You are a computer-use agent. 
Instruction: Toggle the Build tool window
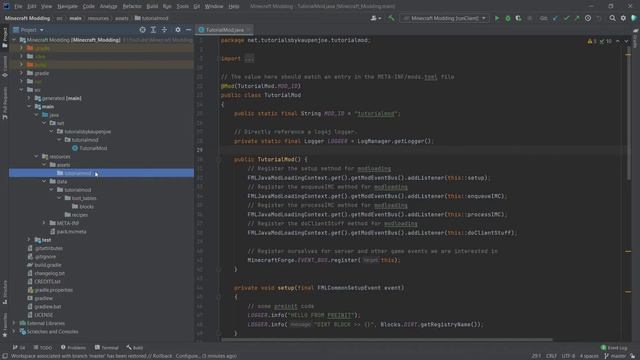click(x=135, y=348)
